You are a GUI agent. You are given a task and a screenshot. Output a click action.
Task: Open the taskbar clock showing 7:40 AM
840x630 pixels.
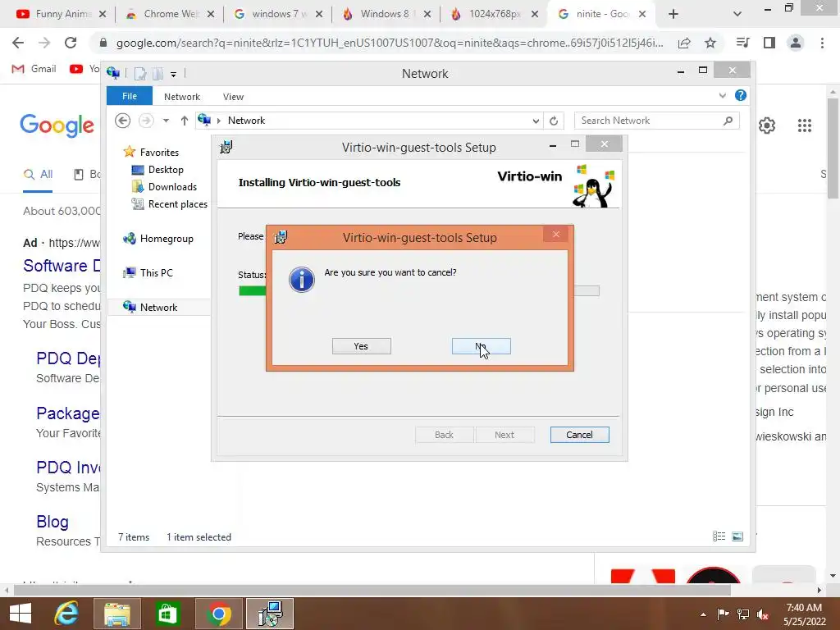pos(804,614)
